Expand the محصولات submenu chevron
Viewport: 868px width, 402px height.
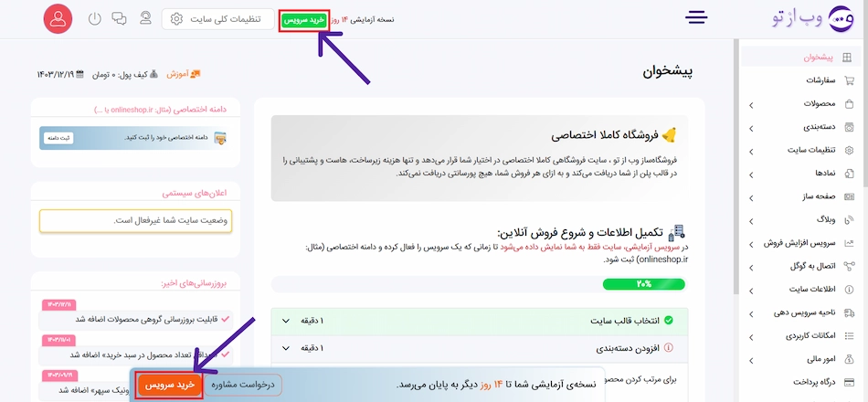(x=751, y=105)
